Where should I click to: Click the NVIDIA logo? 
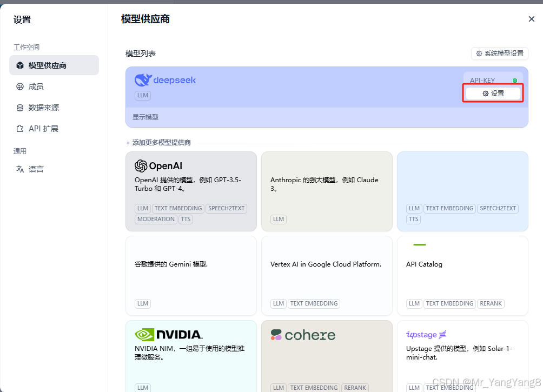169,335
